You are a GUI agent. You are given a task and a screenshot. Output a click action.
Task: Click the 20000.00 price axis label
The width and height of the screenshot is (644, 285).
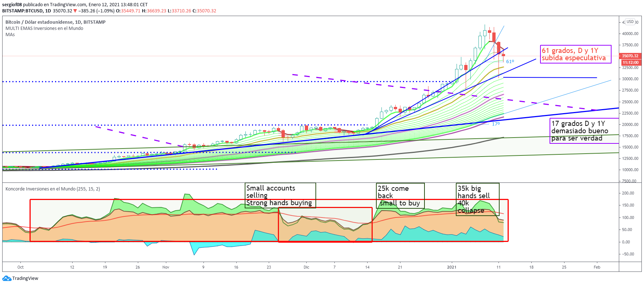pos(630,124)
